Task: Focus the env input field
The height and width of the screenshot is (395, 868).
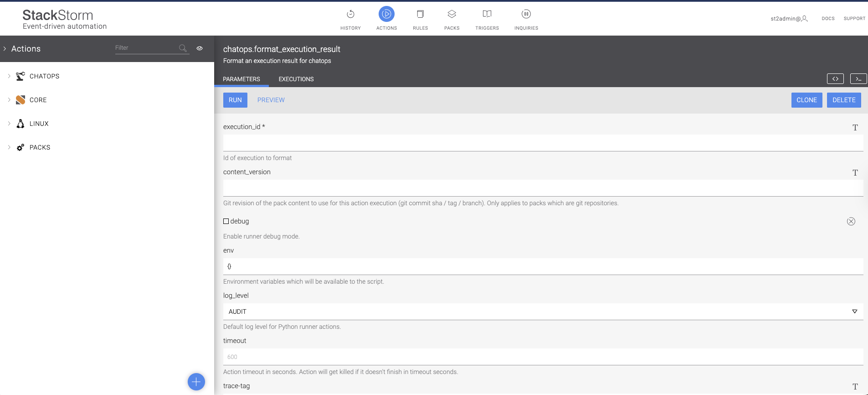Action: pyautogui.click(x=543, y=266)
